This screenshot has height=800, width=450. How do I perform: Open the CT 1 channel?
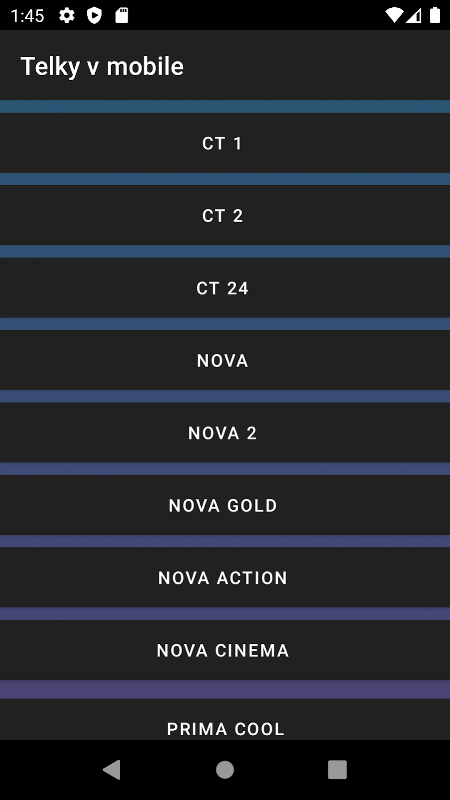coord(225,143)
